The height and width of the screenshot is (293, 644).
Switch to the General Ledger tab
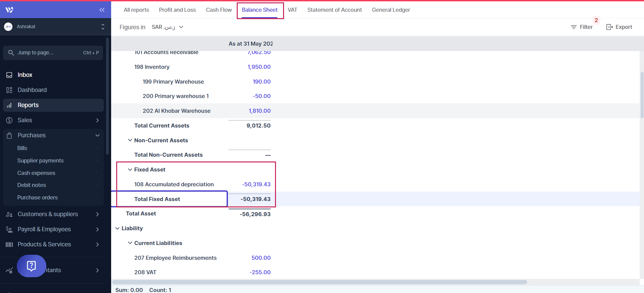[391, 10]
